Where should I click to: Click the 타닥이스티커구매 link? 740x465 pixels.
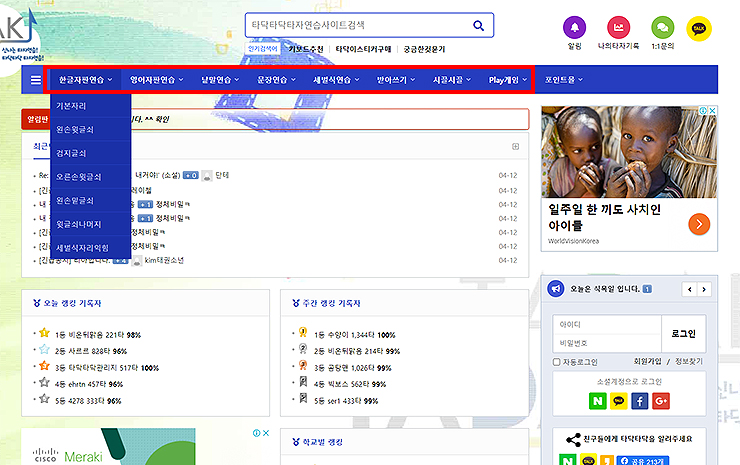click(363, 49)
